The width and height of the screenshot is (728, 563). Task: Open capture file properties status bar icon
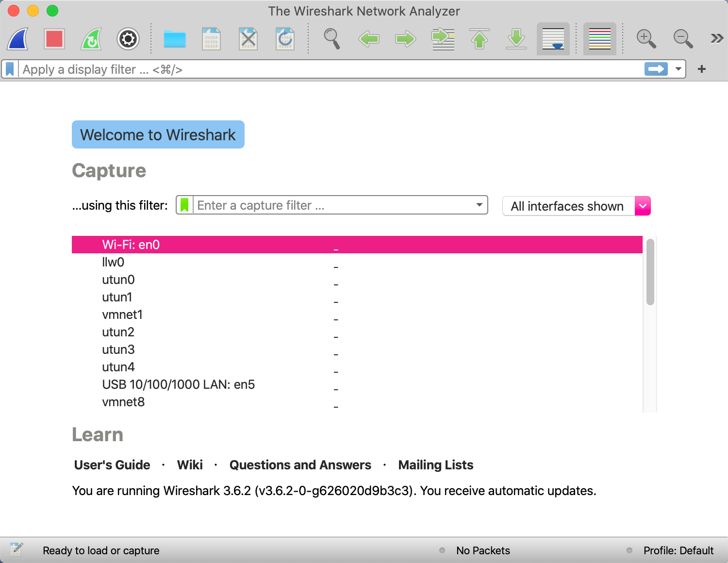tap(16, 550)
